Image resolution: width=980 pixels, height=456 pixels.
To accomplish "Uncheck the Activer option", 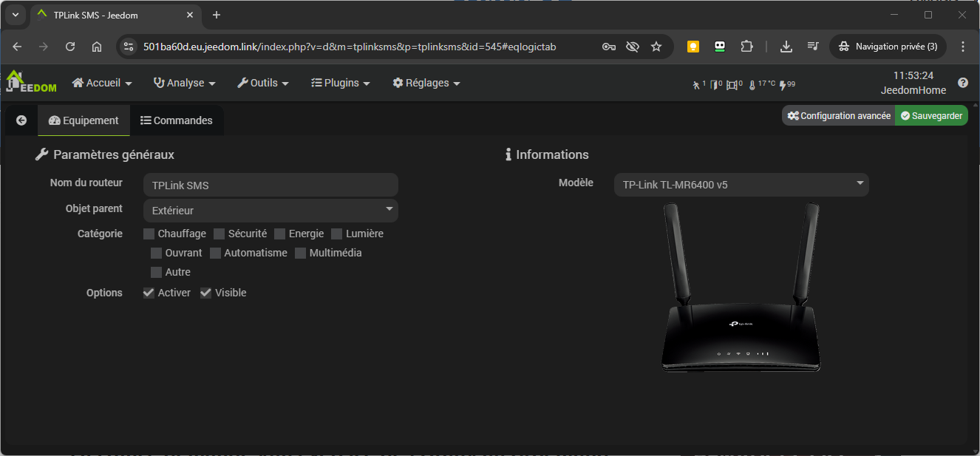I will [149, 293].
